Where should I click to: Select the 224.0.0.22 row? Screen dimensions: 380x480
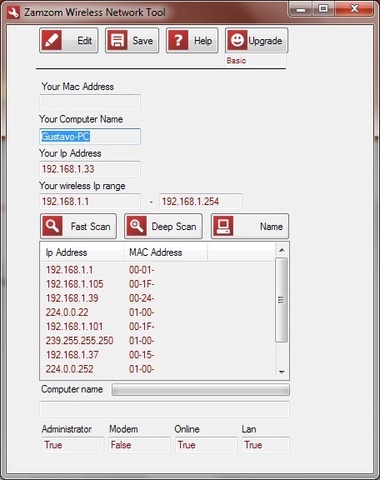point(158,312)
